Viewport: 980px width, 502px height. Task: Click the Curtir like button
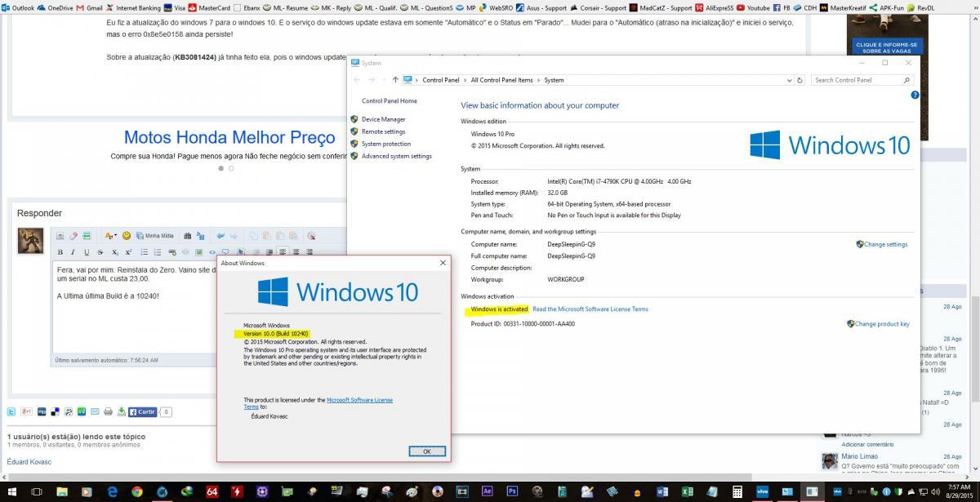point(143,411)
